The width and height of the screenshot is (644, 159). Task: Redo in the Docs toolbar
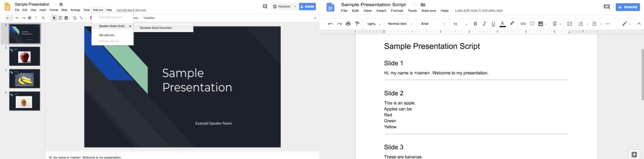[339, 24]
